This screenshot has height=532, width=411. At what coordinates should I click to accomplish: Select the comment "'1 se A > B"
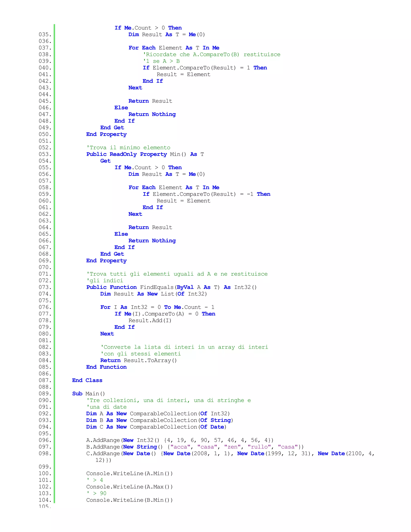coord(161,61)
